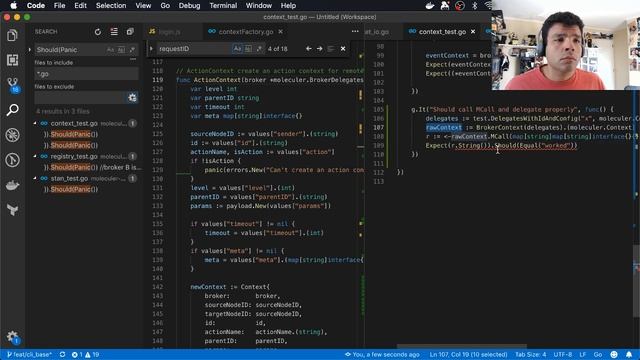Switch to the contextFactory.go tab
This screenshot has width=640, height=360.
[246, 31]
